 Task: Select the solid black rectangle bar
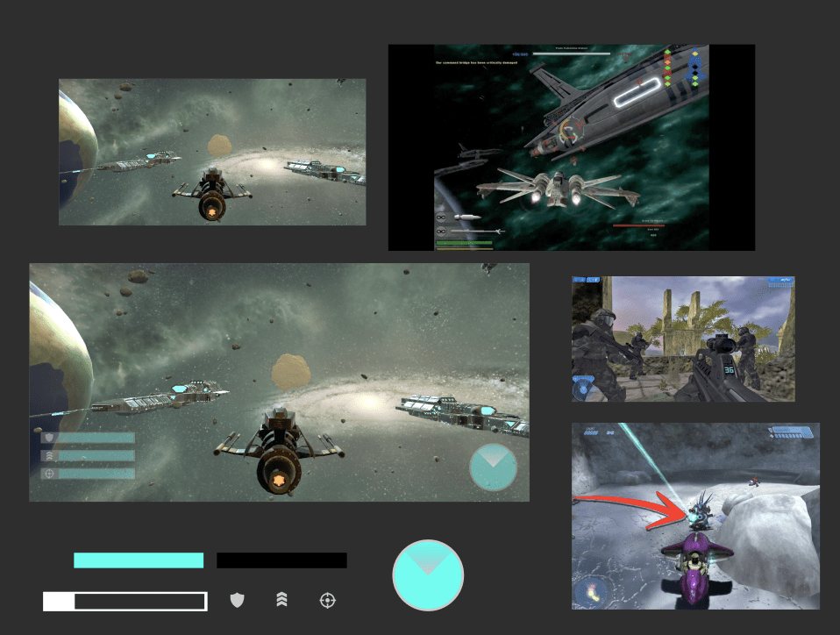coord(281,560)
